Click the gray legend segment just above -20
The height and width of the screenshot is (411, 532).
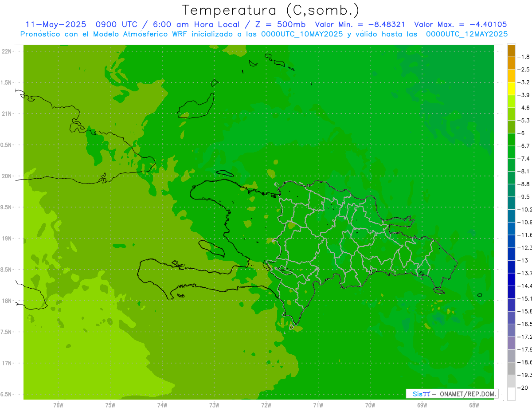tap(511, 381)
